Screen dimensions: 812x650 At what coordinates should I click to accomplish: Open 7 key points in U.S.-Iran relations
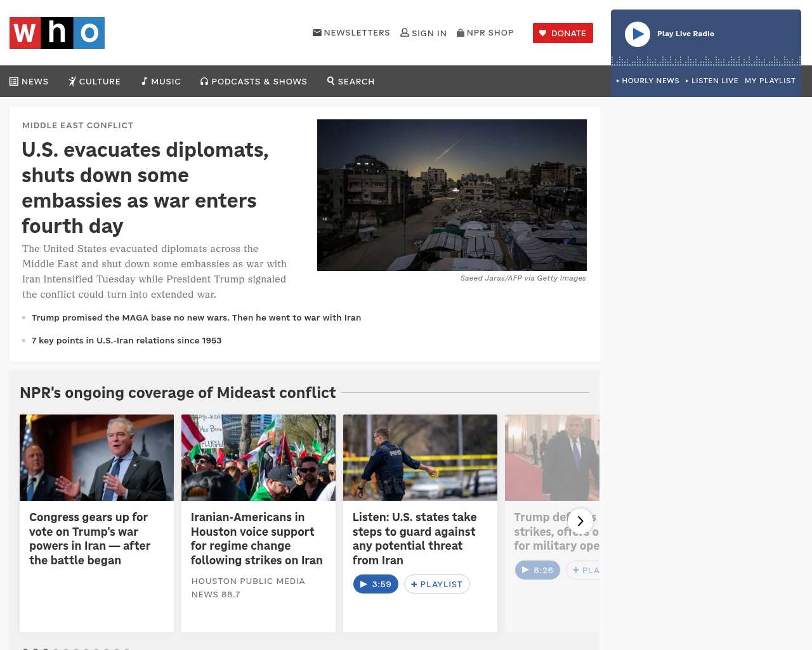(x=126, y=340)
